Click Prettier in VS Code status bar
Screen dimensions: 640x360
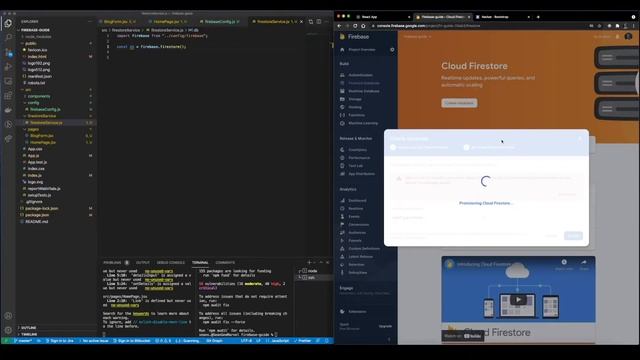point(303,340)
